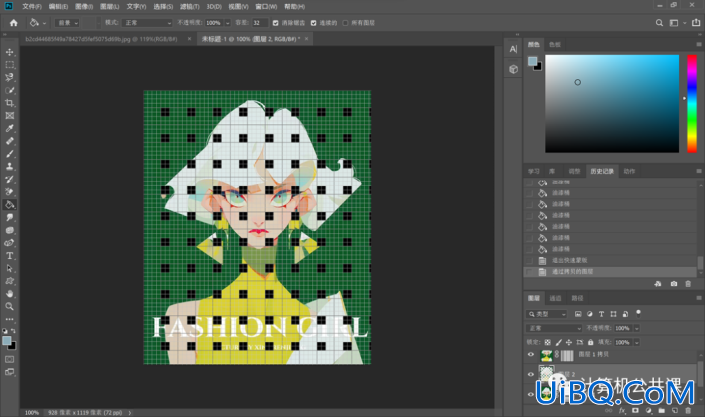Screen dimensions: 705x417
Task: Select the Hand tool
Action: 9,294
